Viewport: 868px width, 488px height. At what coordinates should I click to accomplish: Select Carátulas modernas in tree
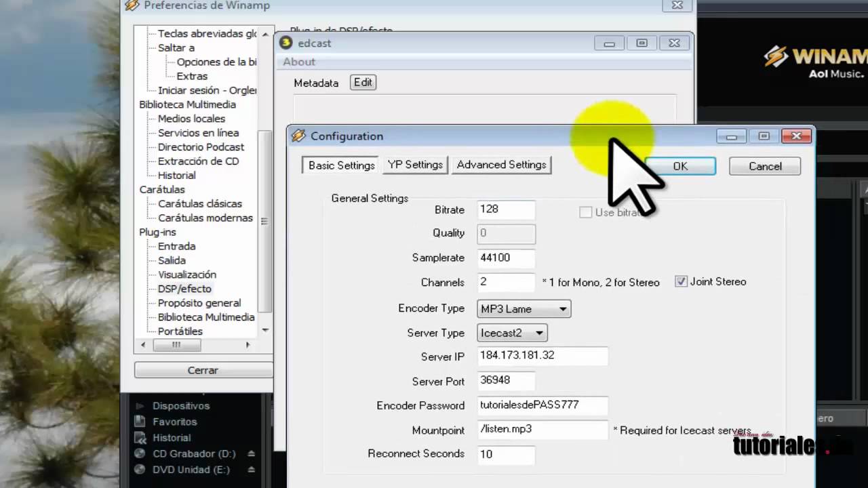coord(205,218)
